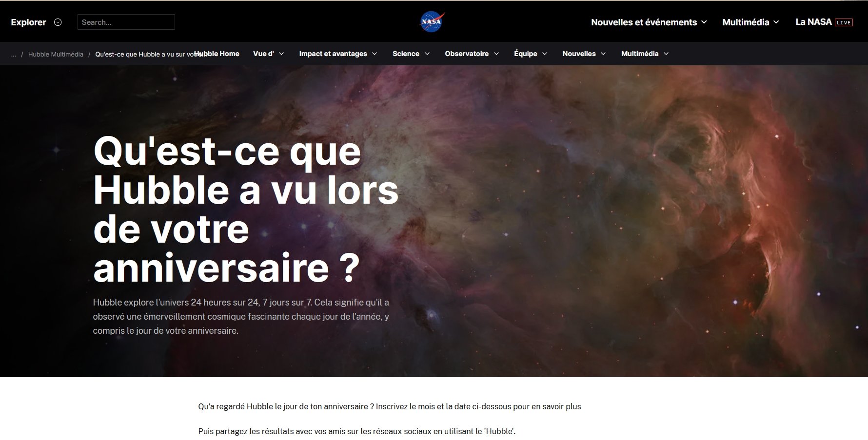Screen dimensions: 868x440
Task: Expand the top Multimédia dropdown
Action: click(750, 22)
